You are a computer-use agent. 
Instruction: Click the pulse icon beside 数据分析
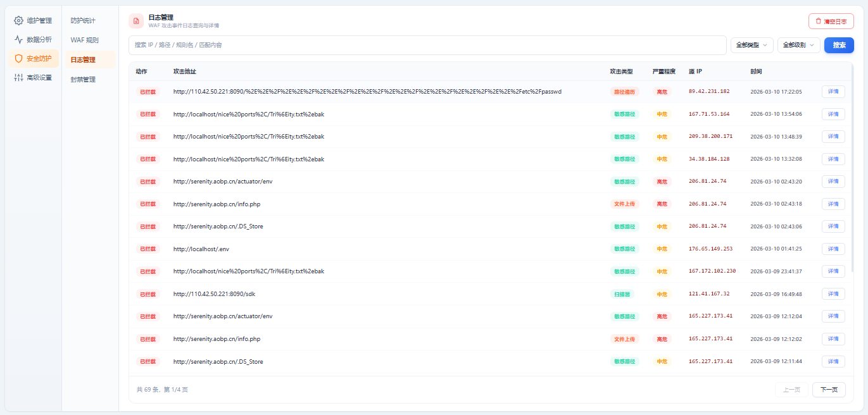coord(18,39)
